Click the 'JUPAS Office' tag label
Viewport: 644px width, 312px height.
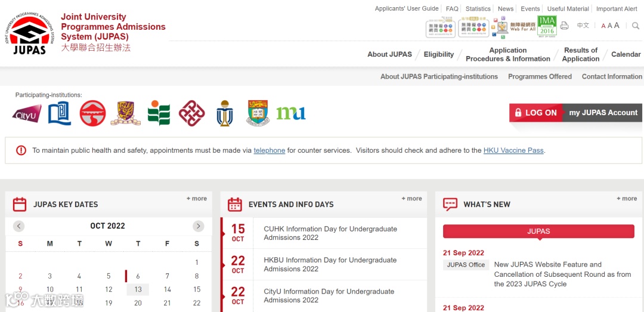(466, 265)
